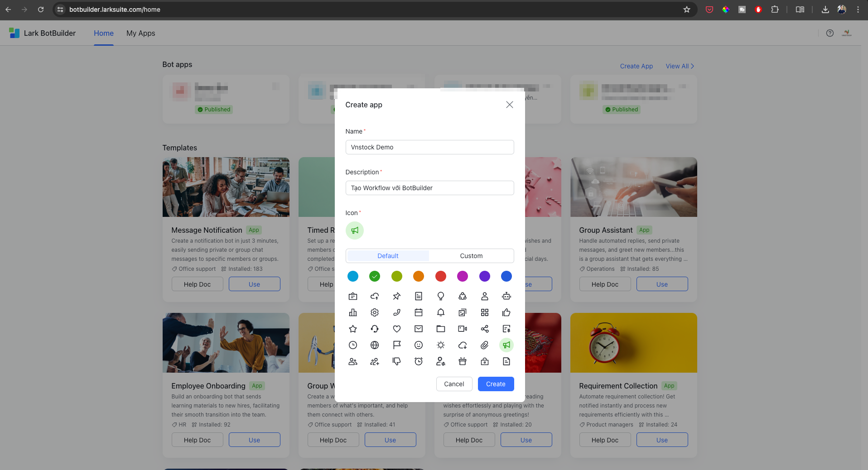Choose the red icon background color
The image size is (868, 470).
pos(440,276)
